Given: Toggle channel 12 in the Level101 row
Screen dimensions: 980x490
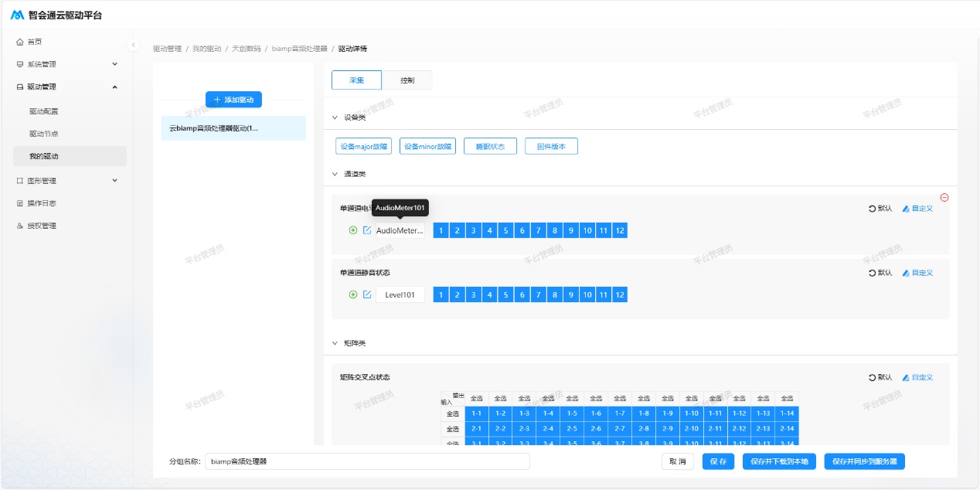Looking at the screenshot, I should [620, 294].
